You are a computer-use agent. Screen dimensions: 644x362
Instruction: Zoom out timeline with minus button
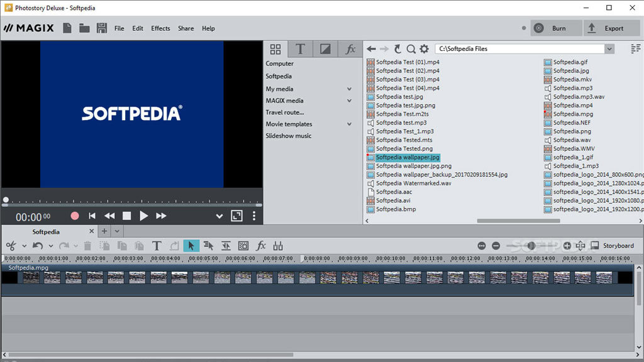(x=496, y=246)
